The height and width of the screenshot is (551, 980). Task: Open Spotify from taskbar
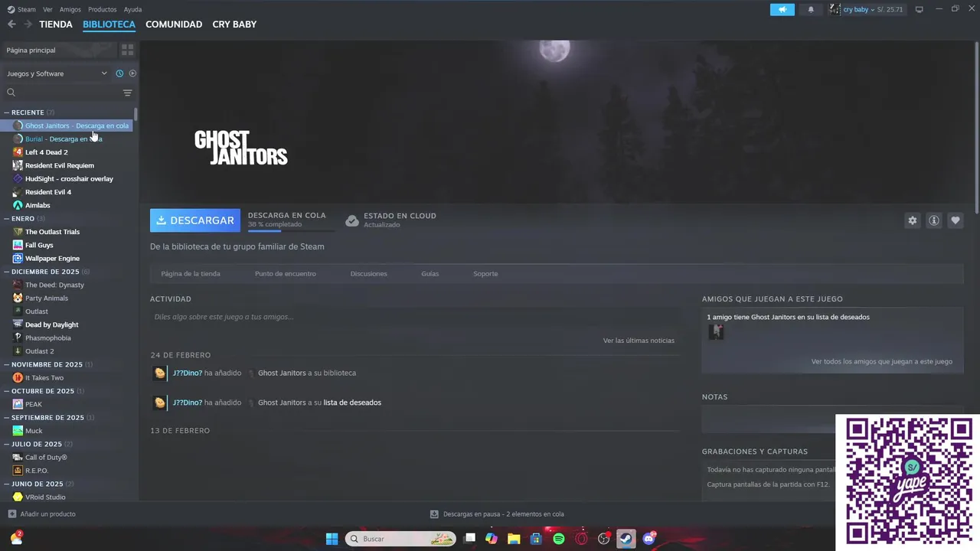click(559, 539)
